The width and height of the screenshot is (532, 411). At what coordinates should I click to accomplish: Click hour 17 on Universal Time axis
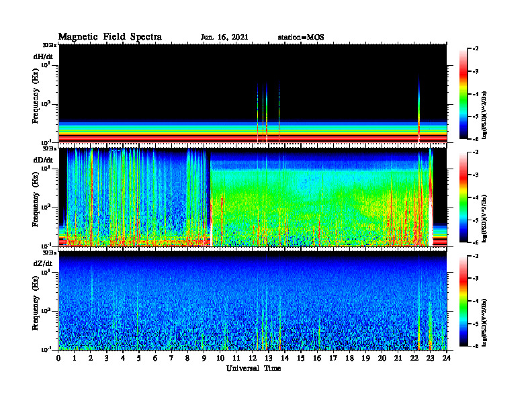333,359
